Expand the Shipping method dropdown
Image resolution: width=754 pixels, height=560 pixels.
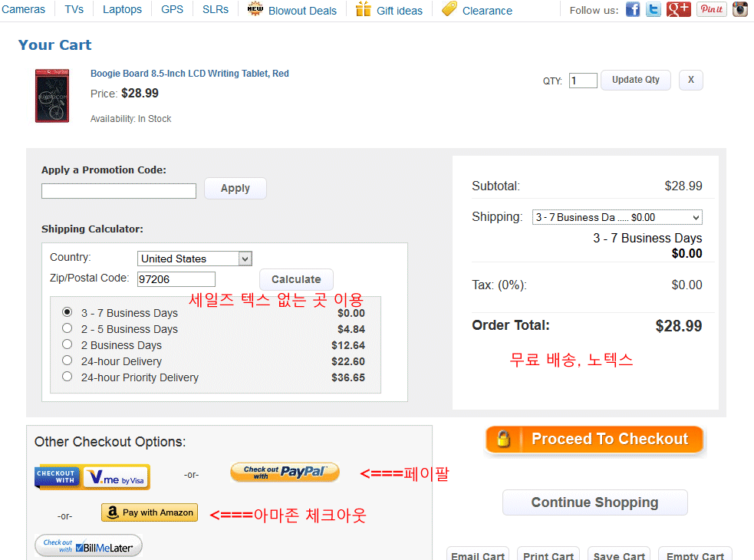(x=617, y=217)
